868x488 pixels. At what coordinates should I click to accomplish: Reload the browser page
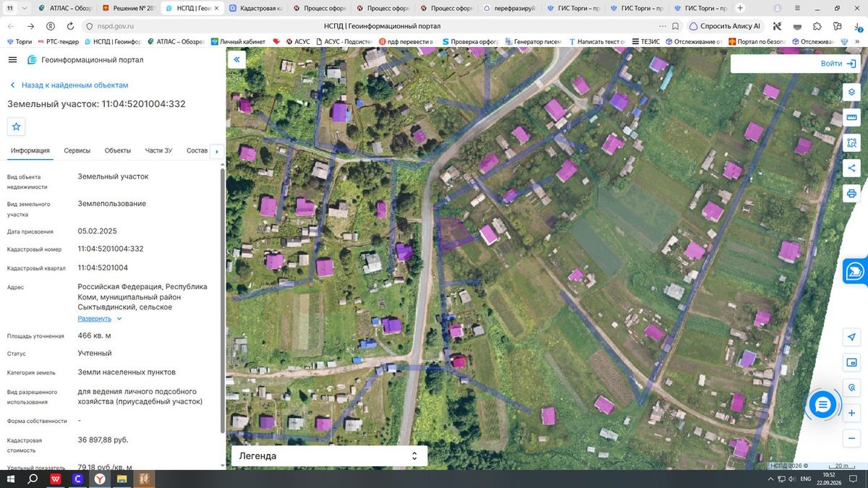click(x=70, y=25)
